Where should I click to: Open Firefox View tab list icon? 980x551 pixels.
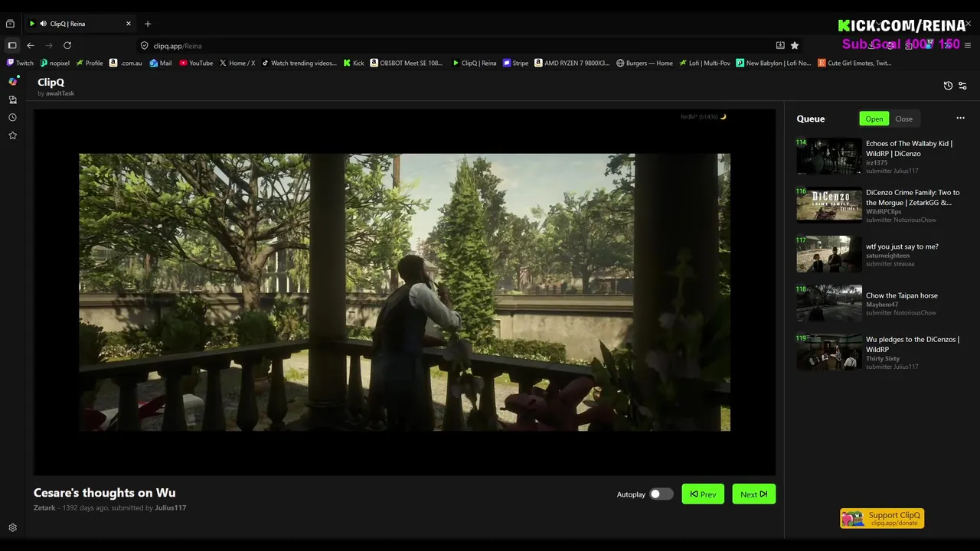11,24
